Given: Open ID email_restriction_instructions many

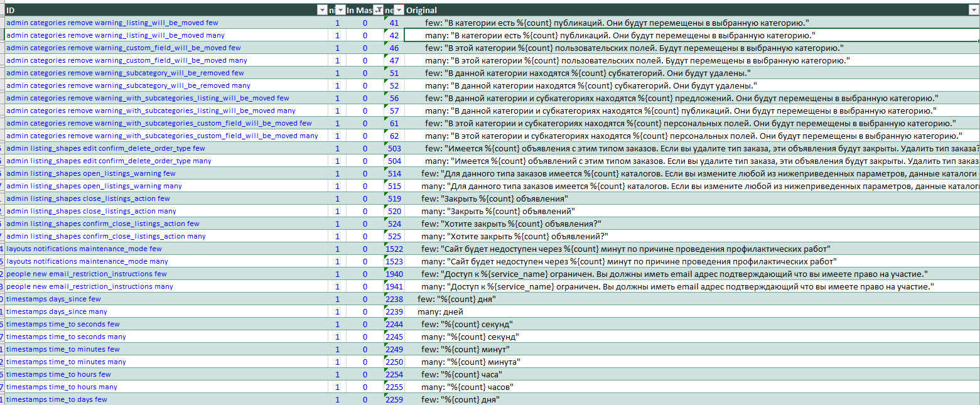Looking at the screenshot, I should [90, 286].
